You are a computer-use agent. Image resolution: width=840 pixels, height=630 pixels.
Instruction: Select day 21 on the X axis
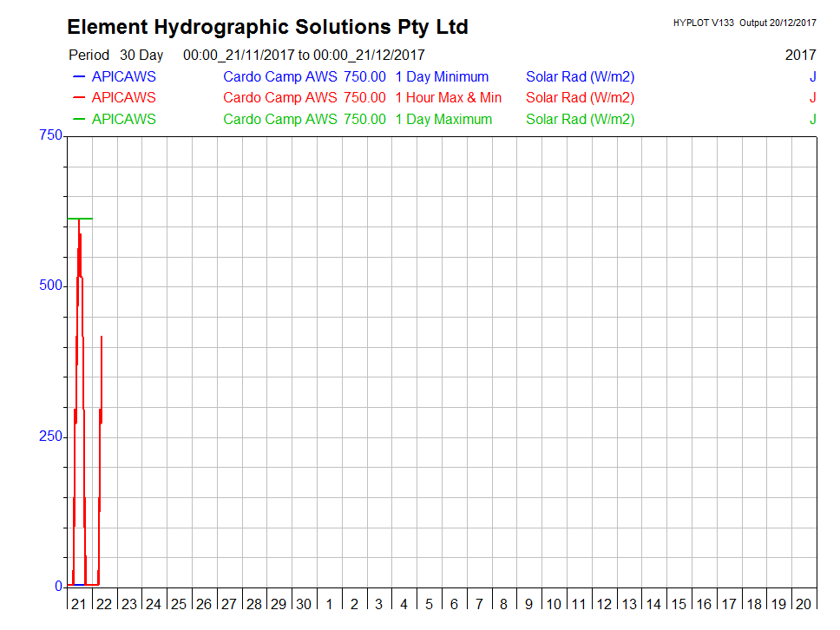tap(78, 604)
